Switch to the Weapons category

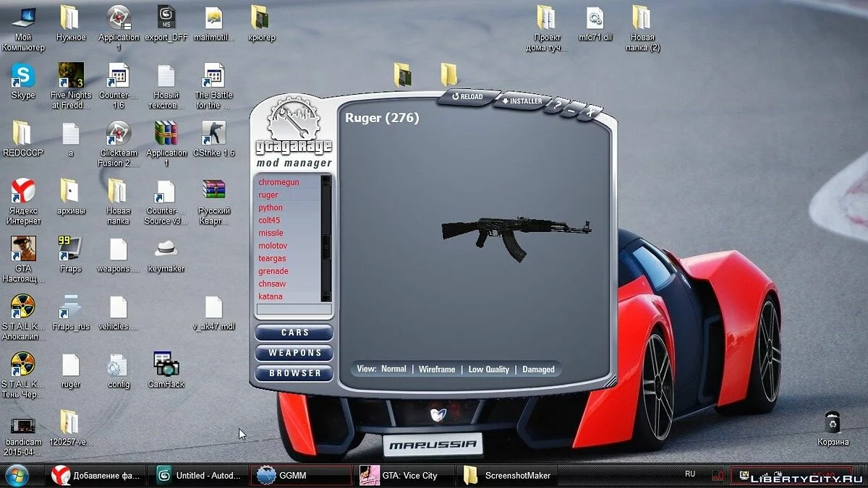[294, 353]
